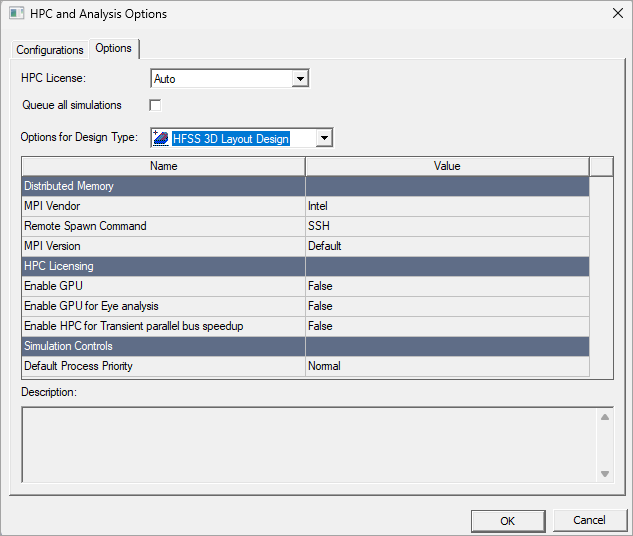Click the Default value for MPI Version
633x536 pixels.
(447, 246)
